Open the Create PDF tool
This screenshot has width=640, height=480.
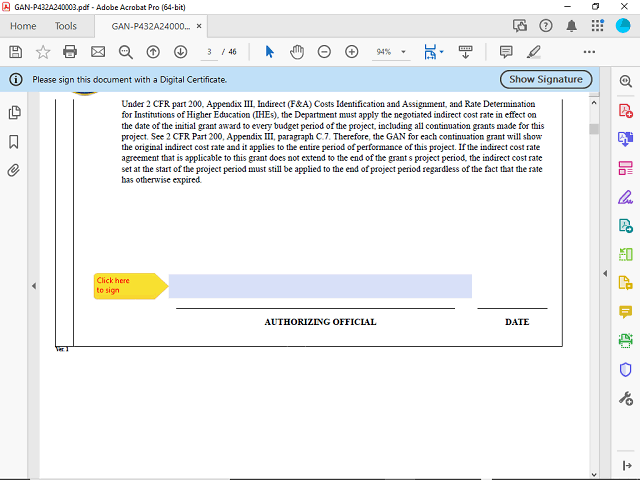[625, 110]
